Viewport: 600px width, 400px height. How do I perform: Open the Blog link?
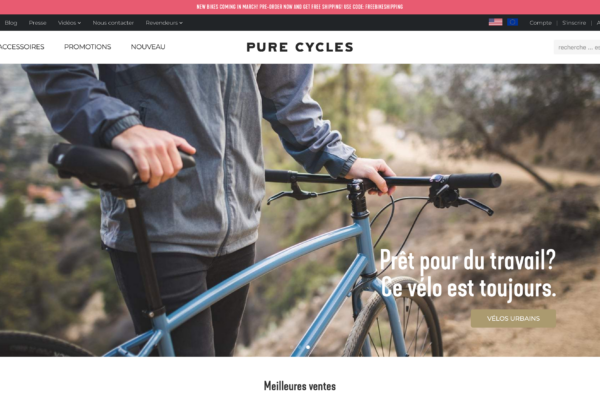click(11, 23)
